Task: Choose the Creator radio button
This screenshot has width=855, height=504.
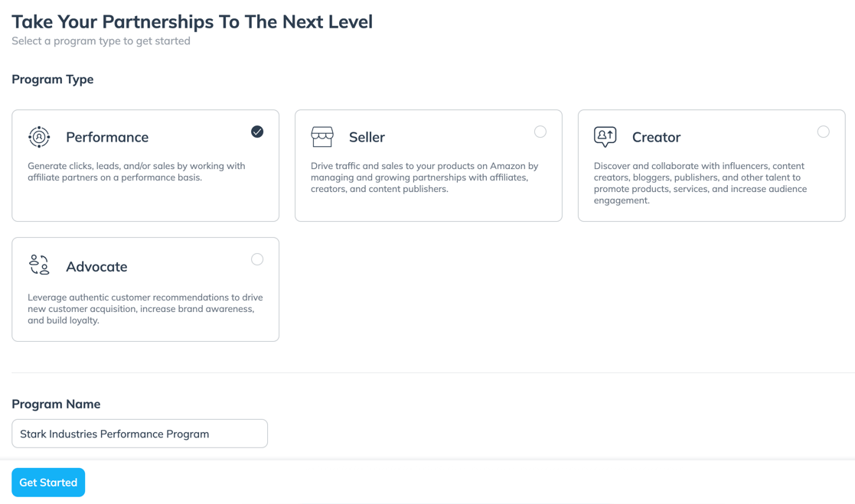Action: 823,132
